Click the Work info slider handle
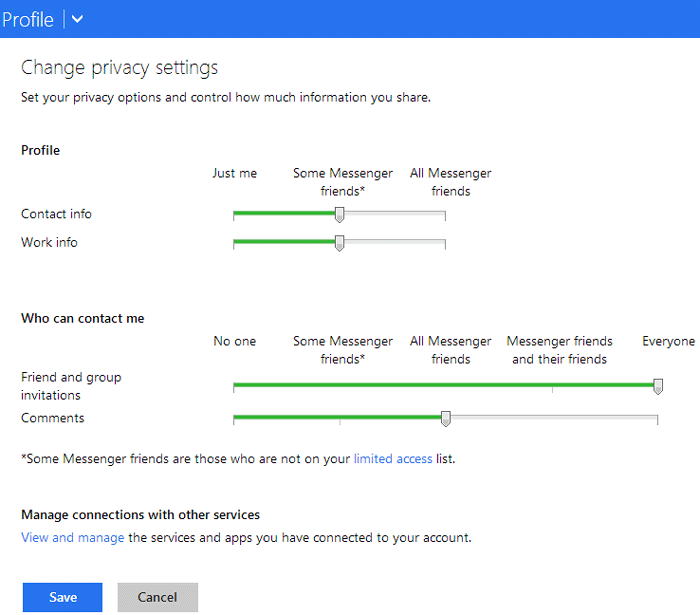Image resolution: width=700 pixels, height=615 pixels. 339,243
